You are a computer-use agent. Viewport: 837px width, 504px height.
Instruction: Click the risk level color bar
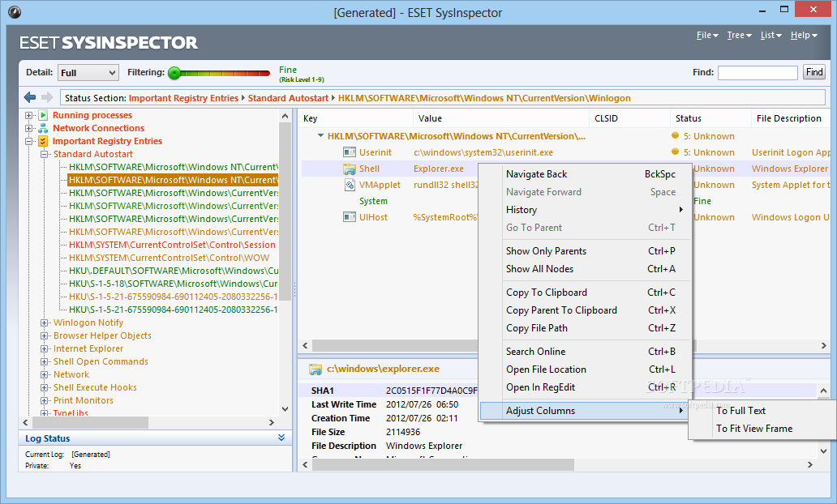coord(225,74)
